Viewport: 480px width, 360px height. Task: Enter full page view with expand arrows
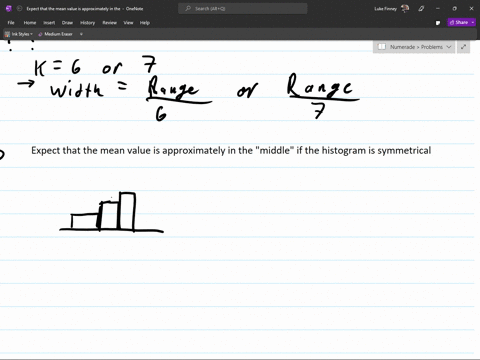click(463, 47)
